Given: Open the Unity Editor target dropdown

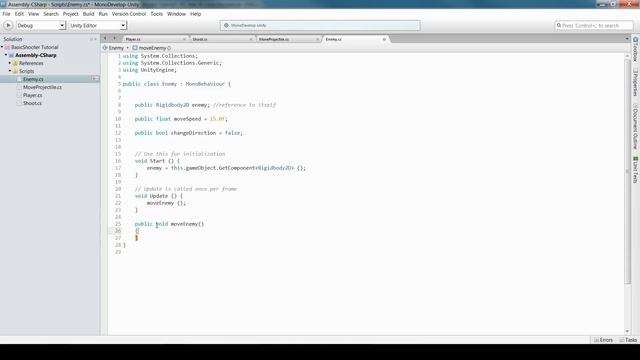Looking at the screenshot, I should pos(98,25).
